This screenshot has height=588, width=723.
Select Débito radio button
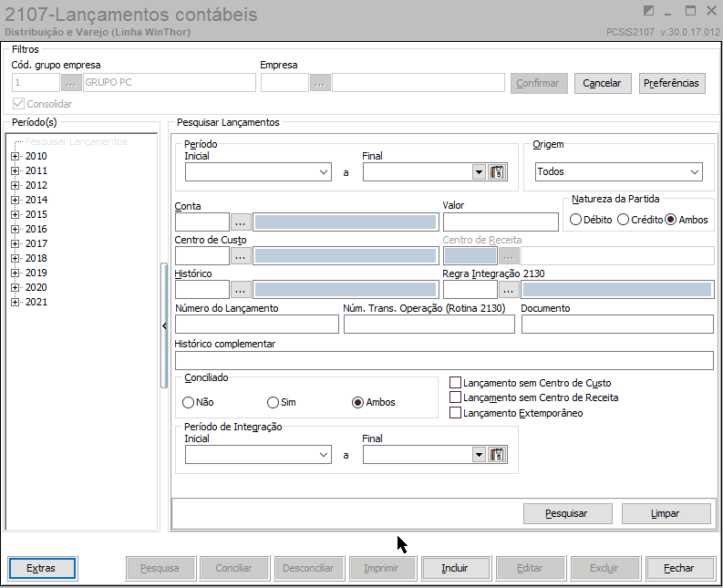pyautogui.click(x=575, y=220)
